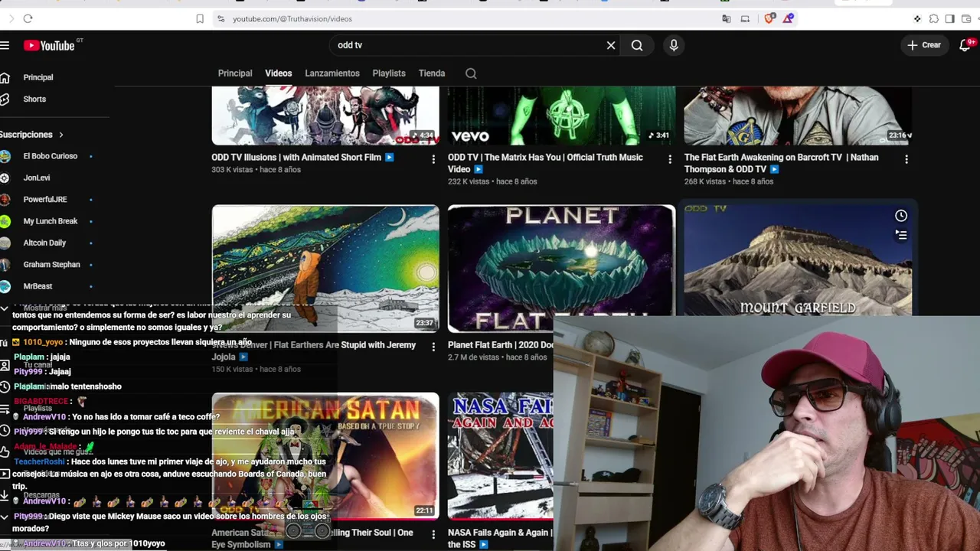The width and height of the screenshot is (980, 551).
Task: Open the notifications bell
Action: tap(965, 45)
